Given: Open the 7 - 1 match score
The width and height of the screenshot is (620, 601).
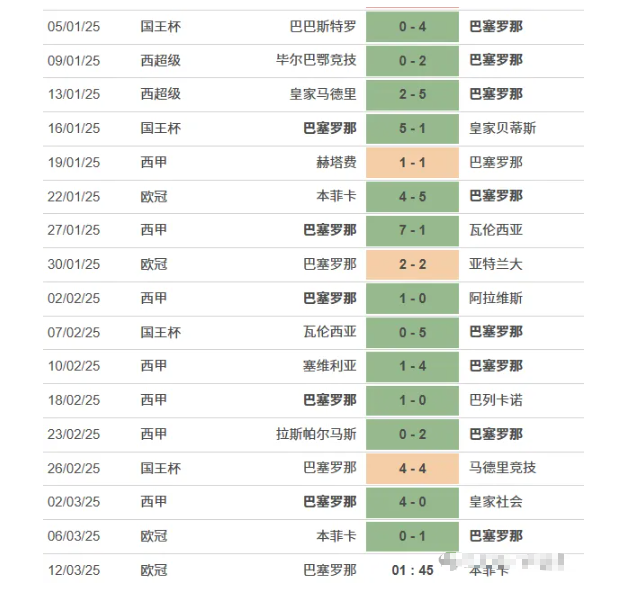Looking at the screenshot, I should (412, 230).
